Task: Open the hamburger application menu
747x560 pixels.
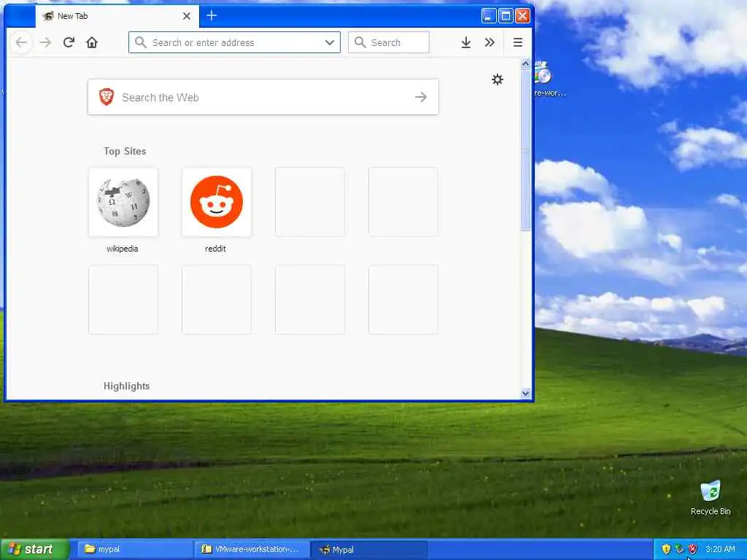Action: pyautogui.click(x=518, y=42)
